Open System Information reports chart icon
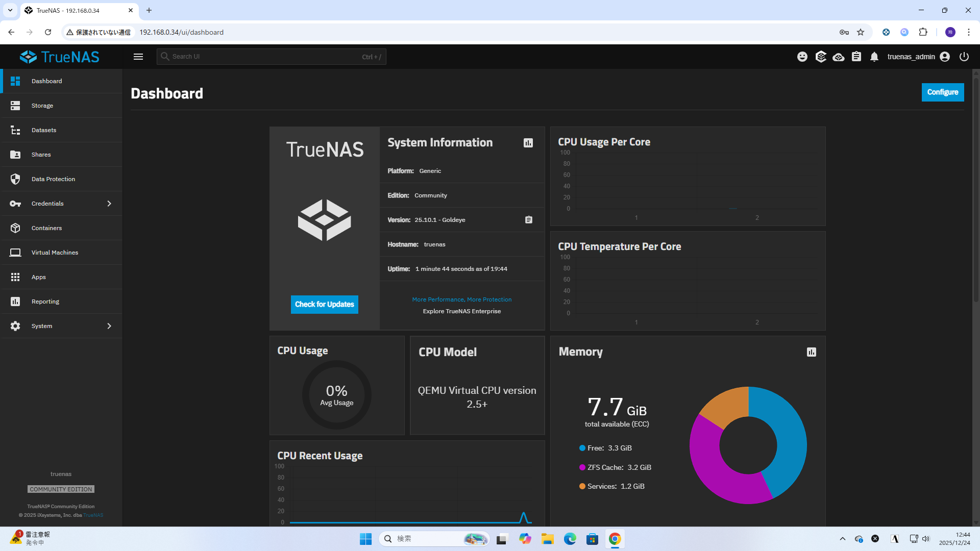 pos(528,143)
